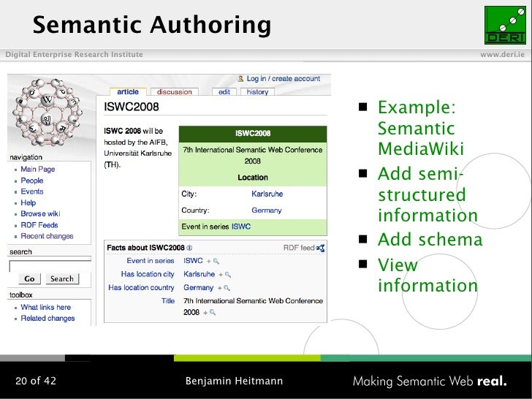532x399 pixels.
Task: Click the magnifier icon in the ISWC facts row
Action: [x=216, y=261]
